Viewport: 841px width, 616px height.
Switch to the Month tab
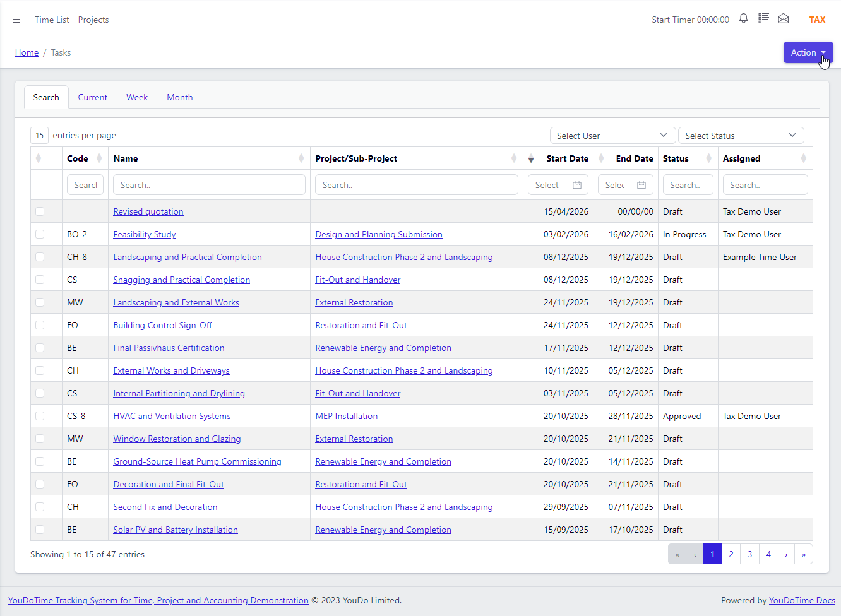tap(180, 97)
